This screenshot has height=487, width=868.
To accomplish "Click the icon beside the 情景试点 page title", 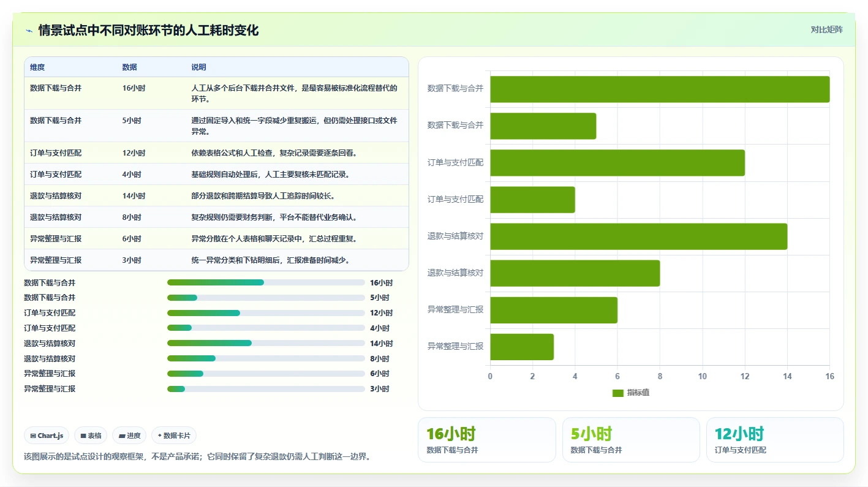I will tap(29, 31).
